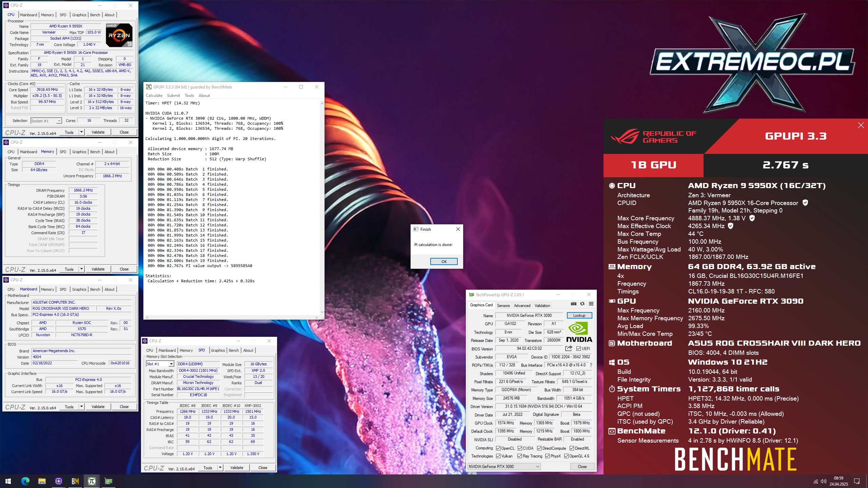Click the GPUPI scrollbar down arrow
The height and width of the screenshot is (488, 868).
(x=322, y=312)
